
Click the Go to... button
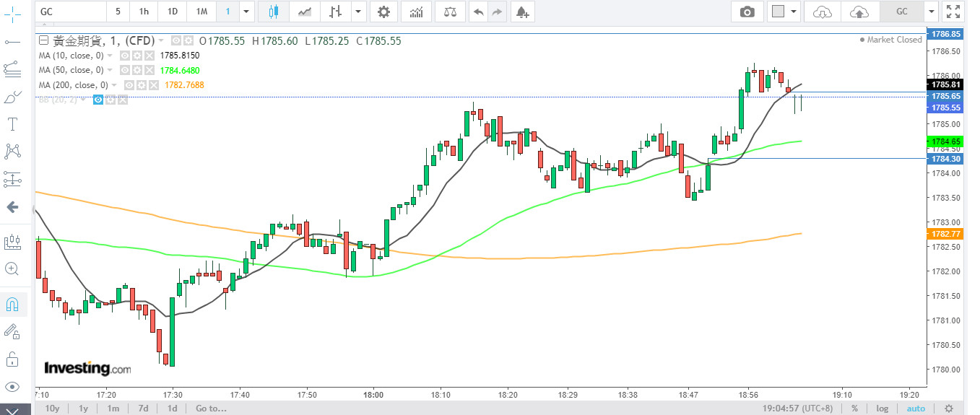(211, 409)
